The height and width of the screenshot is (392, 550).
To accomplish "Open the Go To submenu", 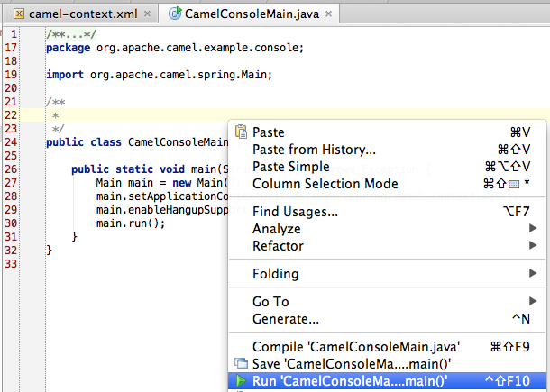I will tap(387, 302).
